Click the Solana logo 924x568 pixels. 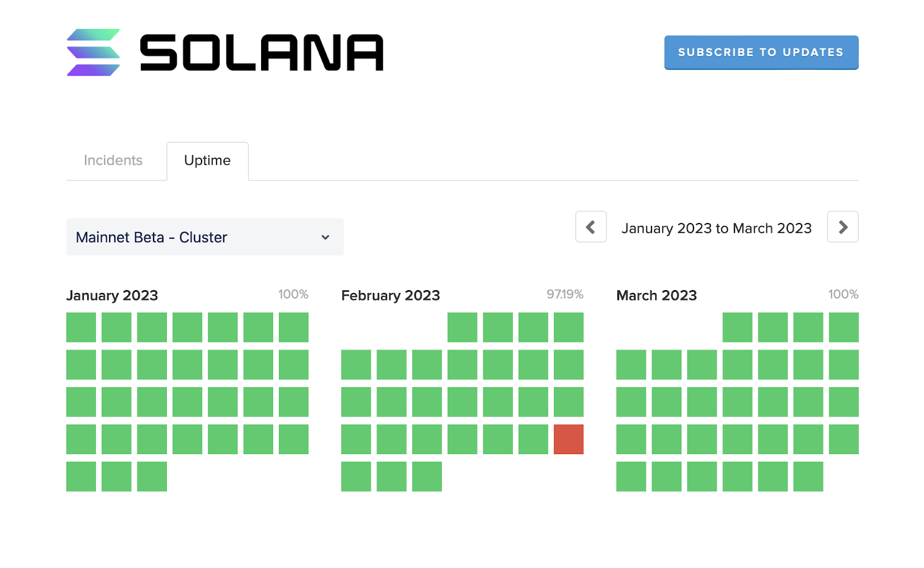[x=225, y=52]
